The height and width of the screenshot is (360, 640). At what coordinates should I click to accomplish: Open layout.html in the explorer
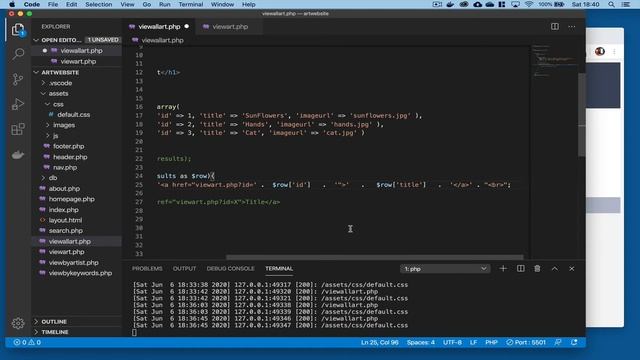[65, 220]
